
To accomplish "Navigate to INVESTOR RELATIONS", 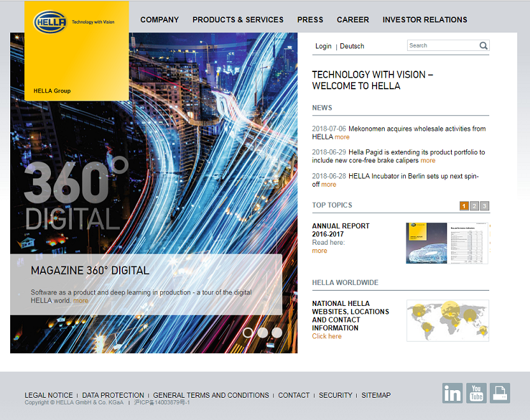I will pyautogui.click(x=425, y=20).
